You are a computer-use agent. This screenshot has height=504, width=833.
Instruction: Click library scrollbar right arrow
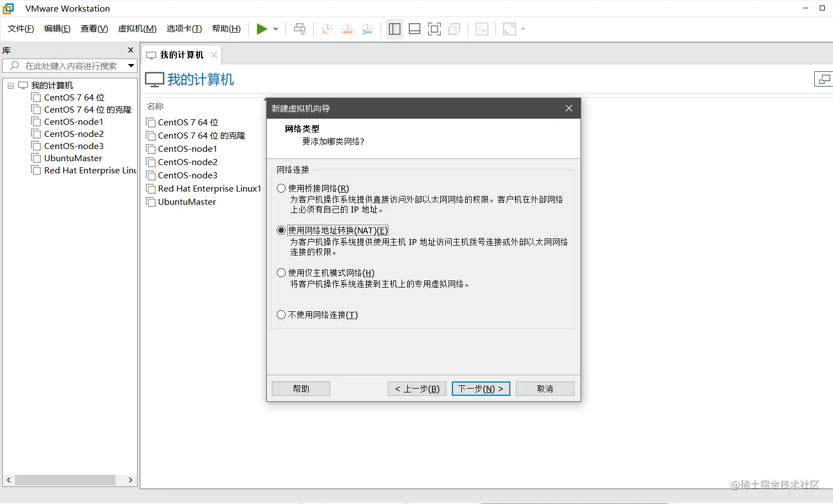tap(130, 480)
